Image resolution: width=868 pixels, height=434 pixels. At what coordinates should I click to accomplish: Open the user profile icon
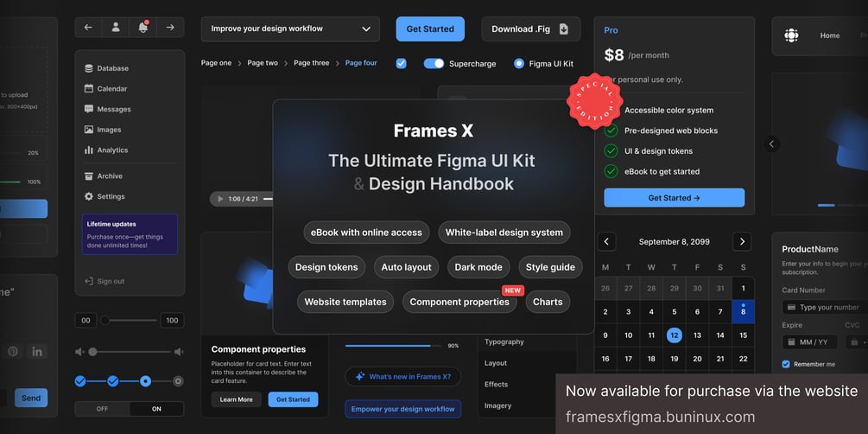pyautogui.click(x=116, y=27)
